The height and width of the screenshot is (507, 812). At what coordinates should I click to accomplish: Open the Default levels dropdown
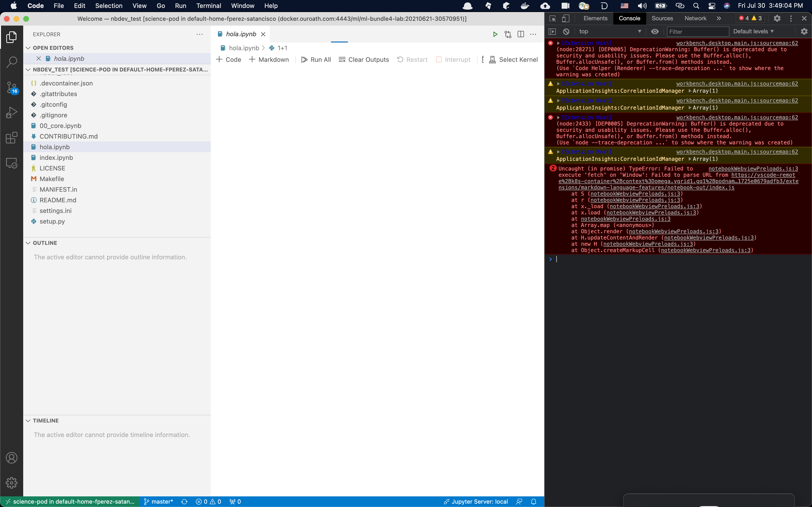pos(753,32)
